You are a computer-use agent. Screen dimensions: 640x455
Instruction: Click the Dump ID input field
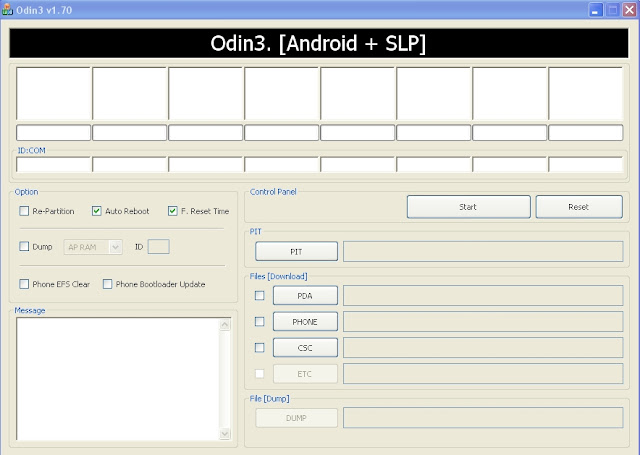tap(158, 246)
